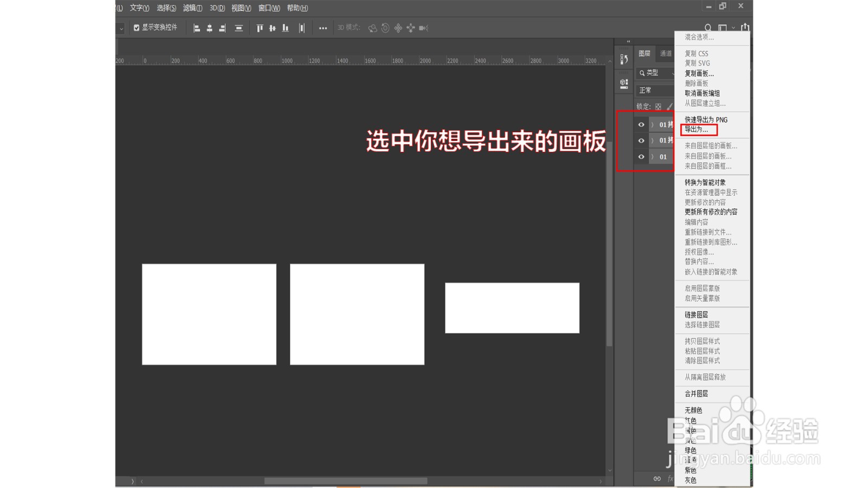Uncheck 显示变换控件 checkbox
Image resolution: width=868 pixels, height=488 pixels.
pos(137,28)
